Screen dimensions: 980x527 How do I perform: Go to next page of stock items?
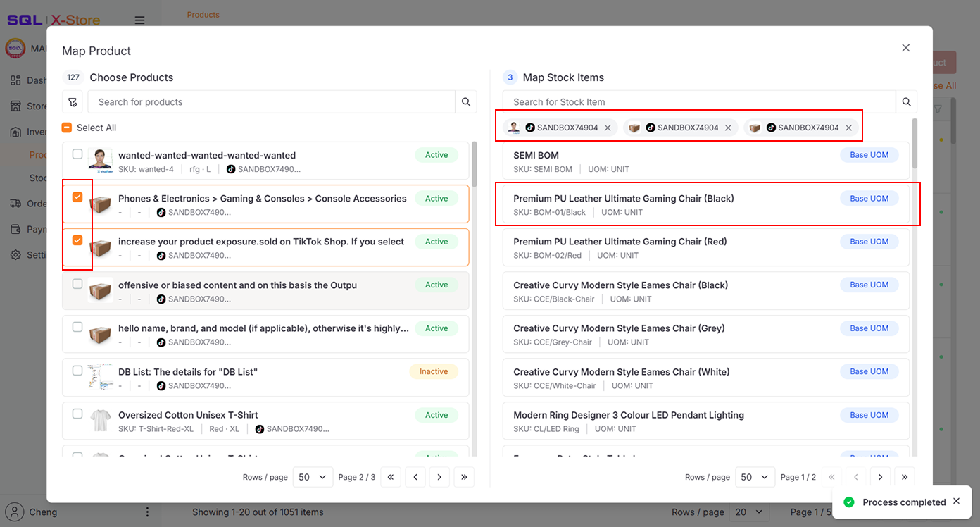click(x=880, y=477)
